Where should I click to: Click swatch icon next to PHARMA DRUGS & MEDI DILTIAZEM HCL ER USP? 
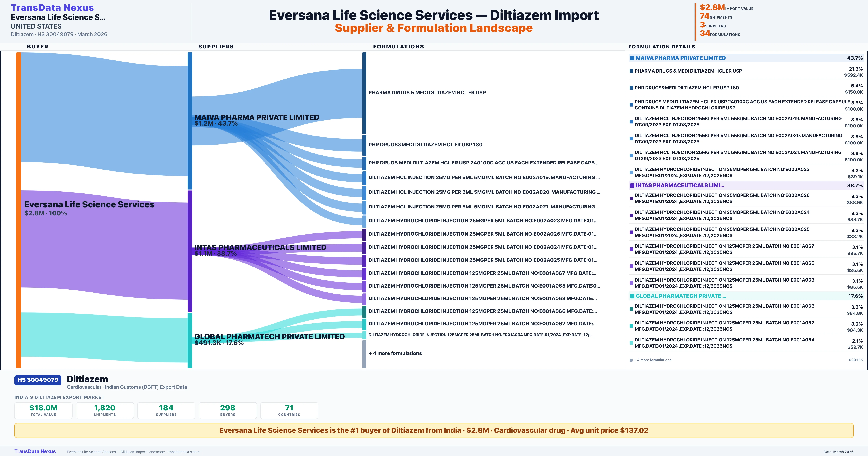(x=631, y=71)
